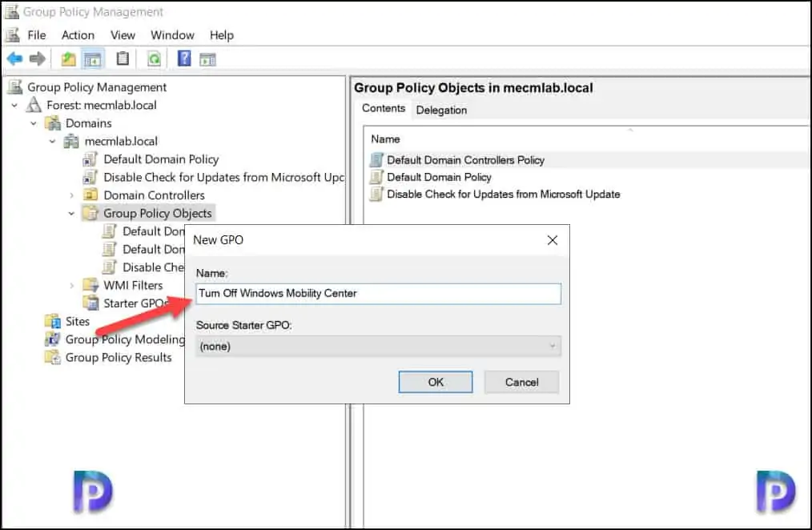
Task: Open the Help menu
Action: coord(222,35)
